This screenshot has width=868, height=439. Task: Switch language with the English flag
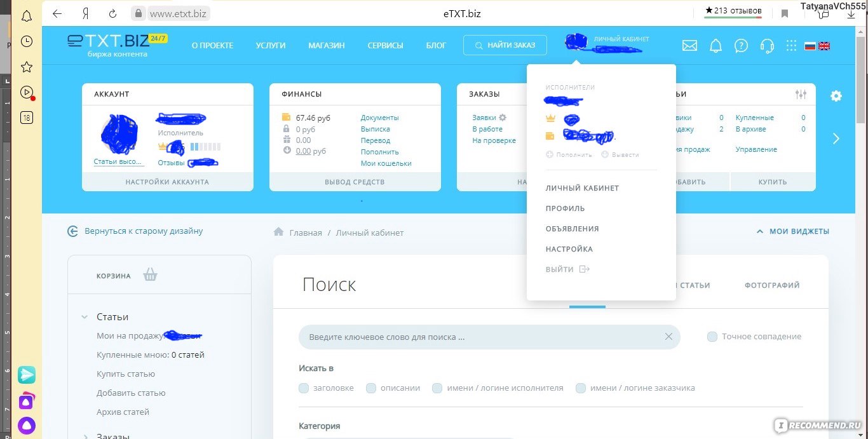click(x=824, y=46)
